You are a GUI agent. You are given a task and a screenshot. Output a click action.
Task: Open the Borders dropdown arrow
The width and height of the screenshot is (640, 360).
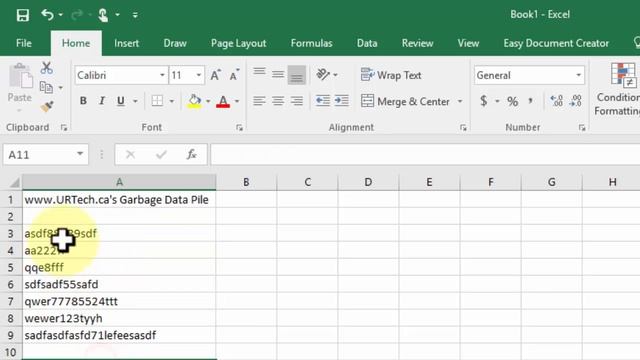(171, 101)
